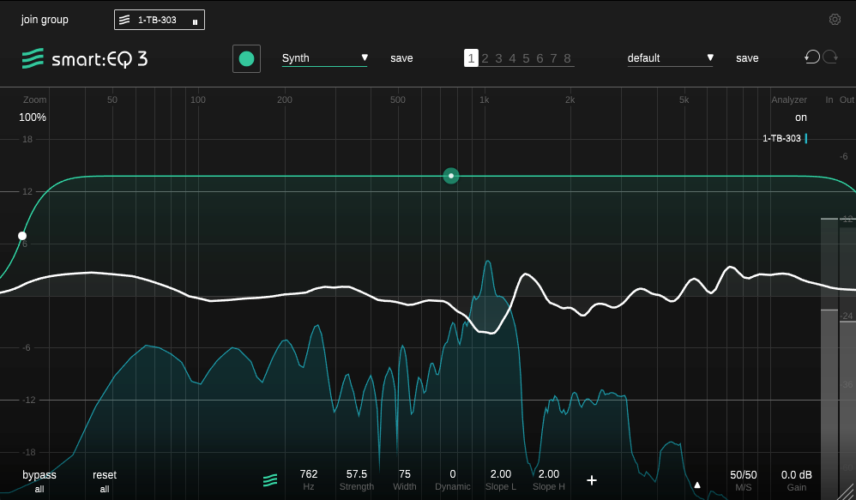Open the settings gear icon
856x500 pixels.
pos(835,20)
